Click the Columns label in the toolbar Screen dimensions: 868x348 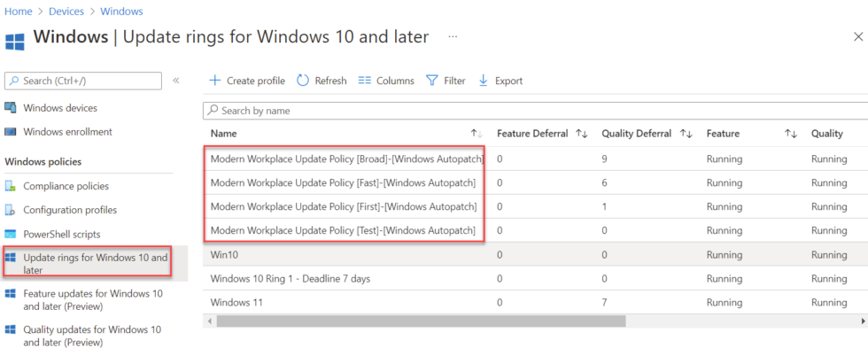[x=395, y=81]
